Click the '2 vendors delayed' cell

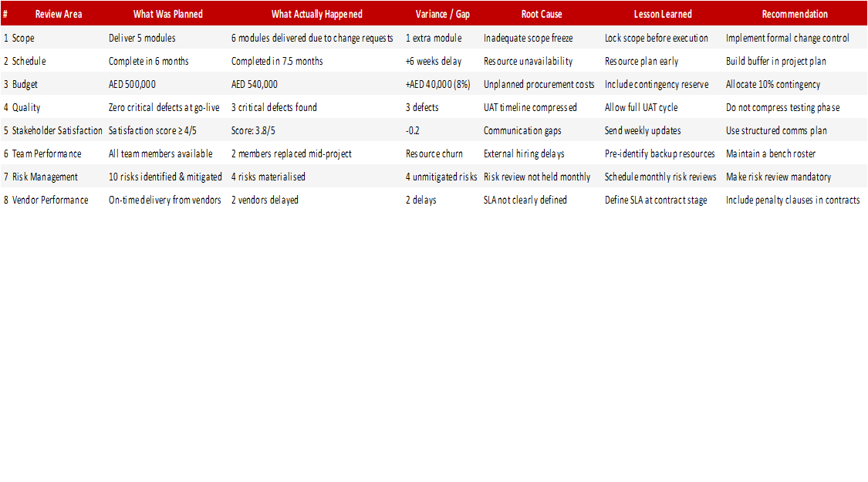265,201
